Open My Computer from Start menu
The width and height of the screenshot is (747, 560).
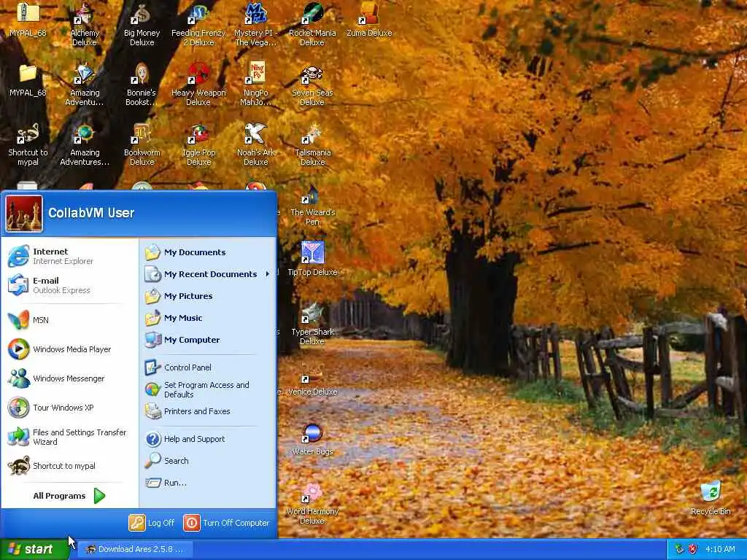point(208,340)
